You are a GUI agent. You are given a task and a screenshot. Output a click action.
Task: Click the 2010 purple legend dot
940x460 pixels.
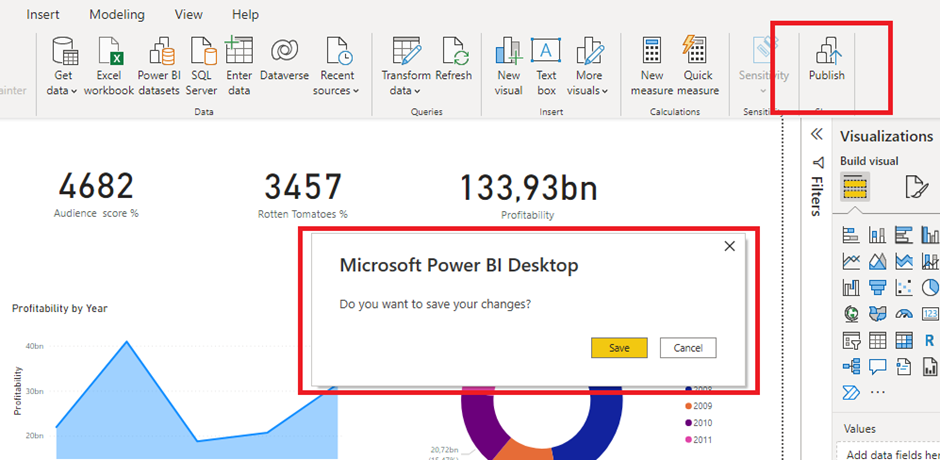tap(688, 423)
